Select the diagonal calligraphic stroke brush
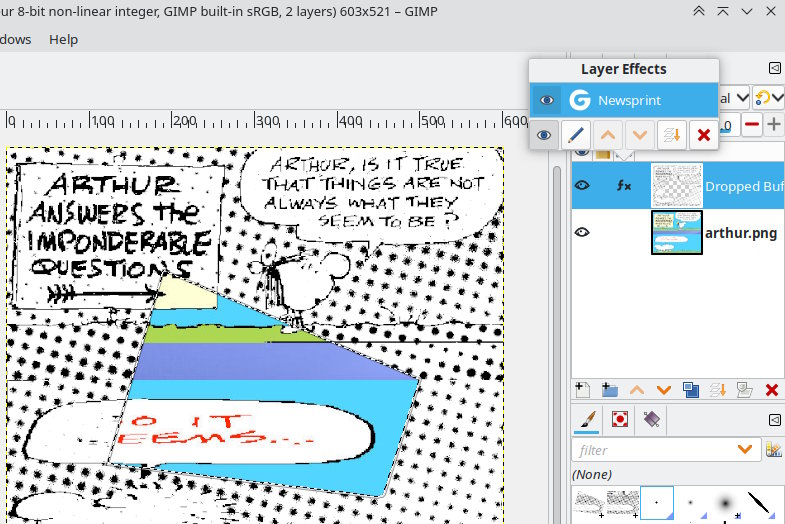Image resolution: width=785 pixels, height=524 pixels. (x=758, y=503)
